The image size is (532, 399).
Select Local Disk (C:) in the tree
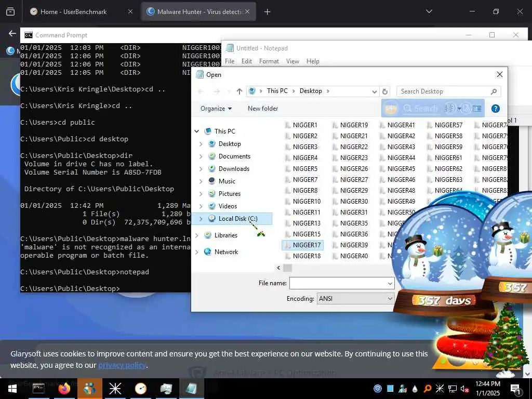(238, 219)
